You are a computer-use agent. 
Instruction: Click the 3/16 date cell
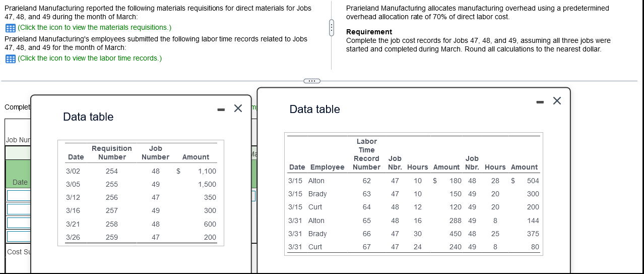point(73,211)
